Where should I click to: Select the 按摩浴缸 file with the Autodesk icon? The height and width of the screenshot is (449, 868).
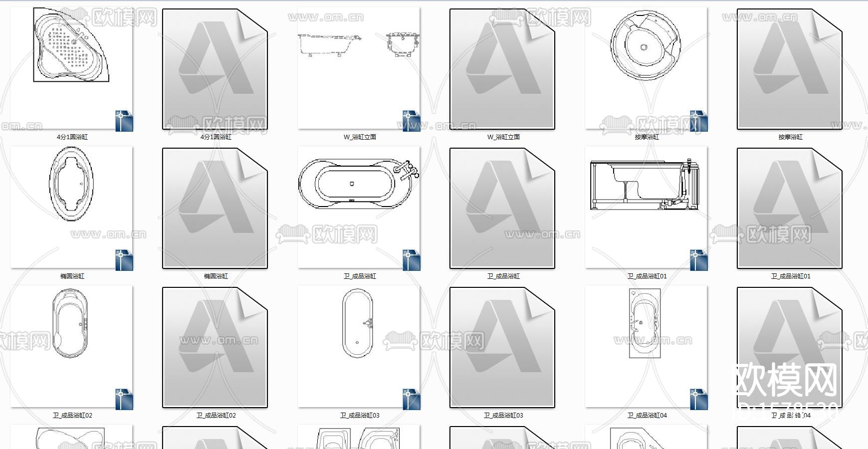[790, 69]
